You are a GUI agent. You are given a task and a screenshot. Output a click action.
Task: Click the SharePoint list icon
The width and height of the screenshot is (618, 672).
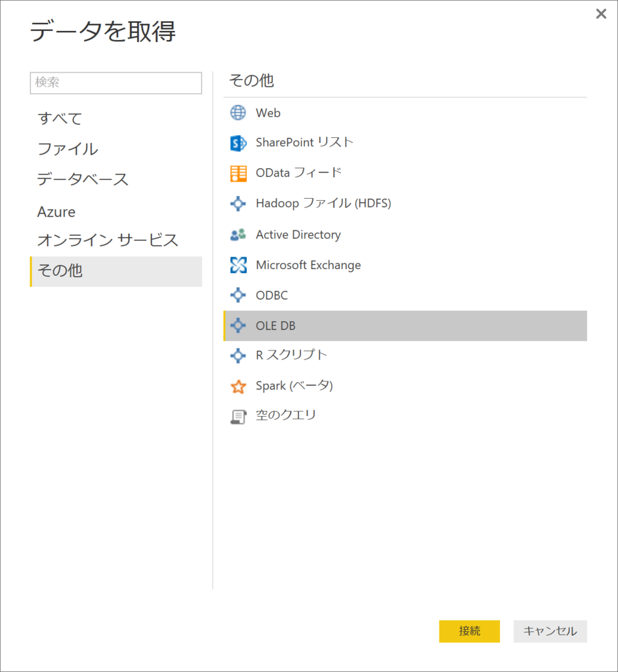[x=238, y=143]
